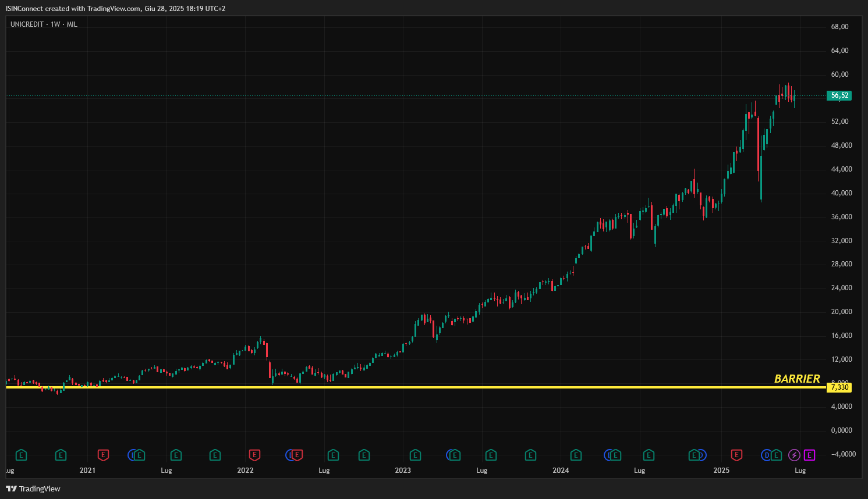Click the 2023 time axis label
The width and height of the screenshot is (868, 499).
click(403, 471)
